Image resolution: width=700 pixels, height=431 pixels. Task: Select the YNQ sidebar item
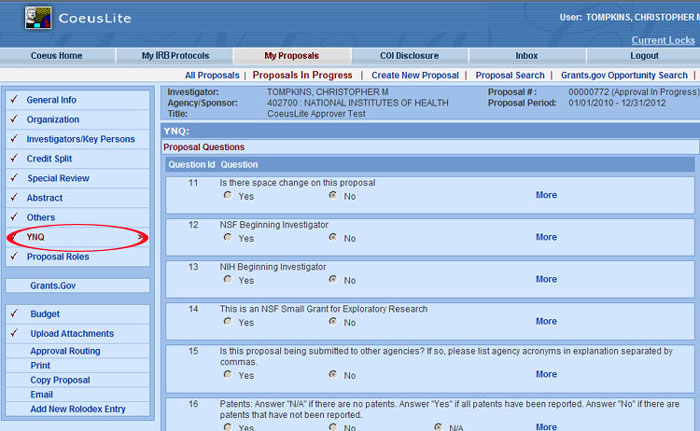coord(36,237)
